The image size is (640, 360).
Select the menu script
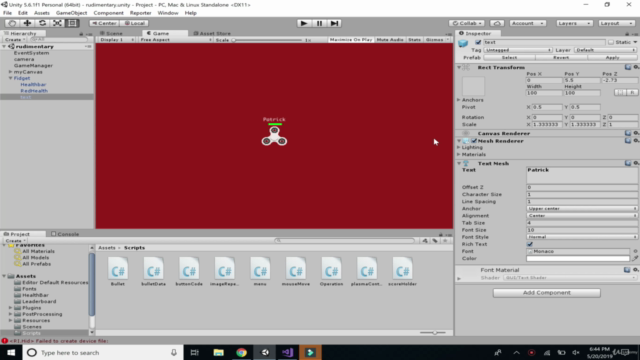click(x=260, y=271)
